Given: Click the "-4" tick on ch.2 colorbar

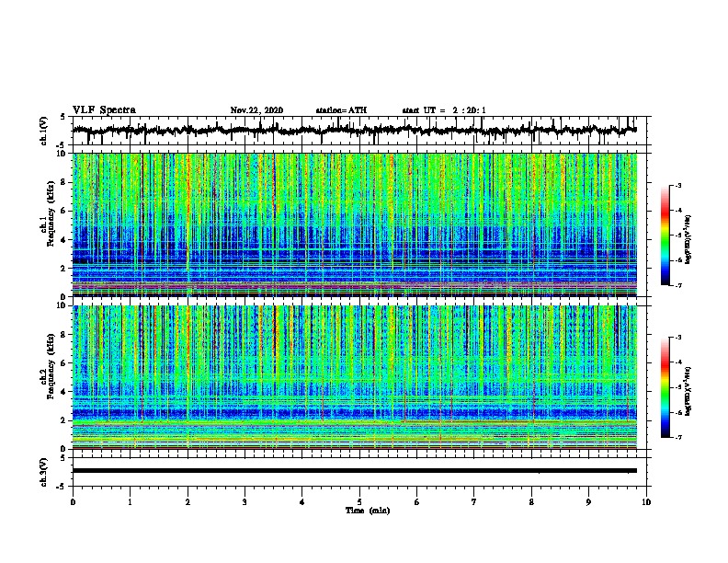Looking at the screenshot, I should pos(677,362).
